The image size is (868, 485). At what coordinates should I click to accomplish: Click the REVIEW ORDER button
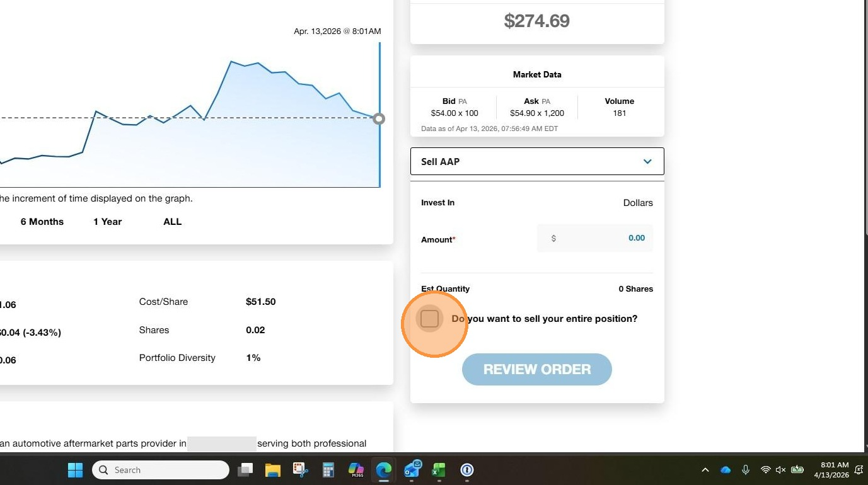click(x=537, y=369)
